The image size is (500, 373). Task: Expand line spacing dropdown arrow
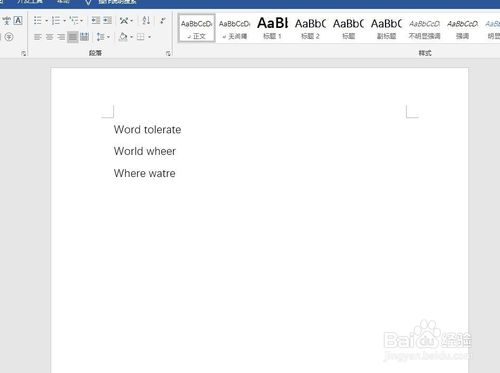[x=108, y=37]
